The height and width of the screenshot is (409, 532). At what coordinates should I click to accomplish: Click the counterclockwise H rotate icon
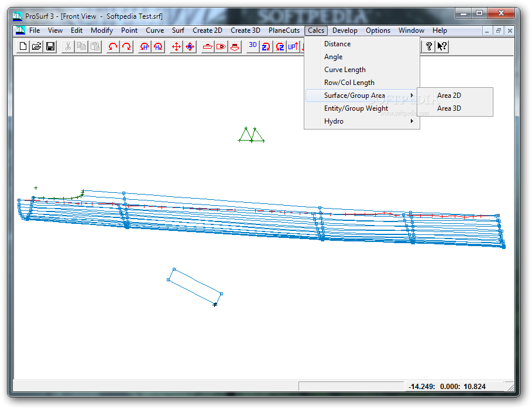(x=144, y=46)
